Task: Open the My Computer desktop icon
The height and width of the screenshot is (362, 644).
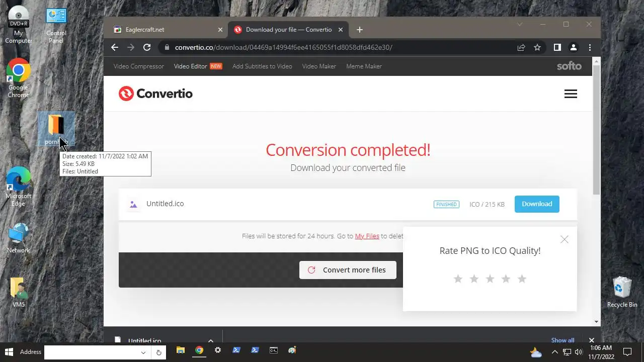Action: point(19,24)
